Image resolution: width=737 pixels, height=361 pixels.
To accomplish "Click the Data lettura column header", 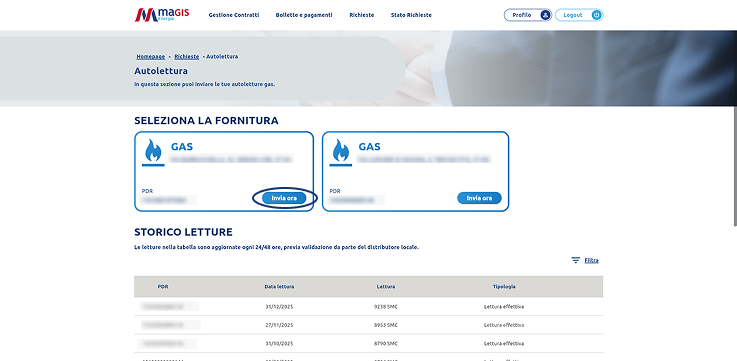I will click(279, 286).
